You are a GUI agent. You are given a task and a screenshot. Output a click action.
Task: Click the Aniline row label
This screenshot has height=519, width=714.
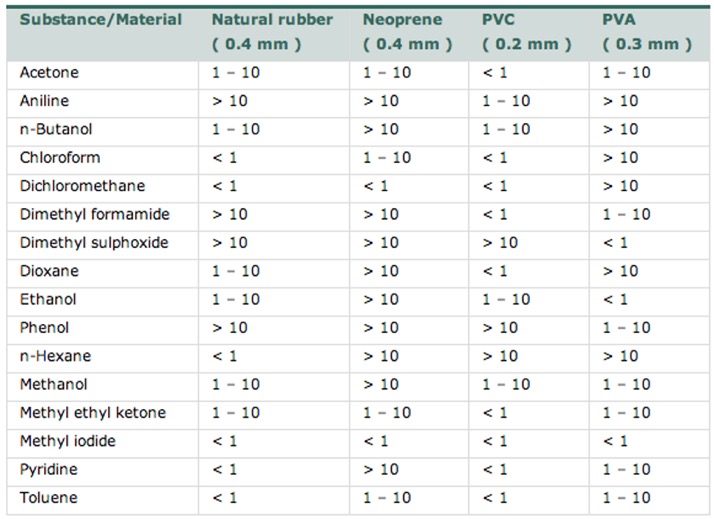pyautogui.click(x=44, y=101)
